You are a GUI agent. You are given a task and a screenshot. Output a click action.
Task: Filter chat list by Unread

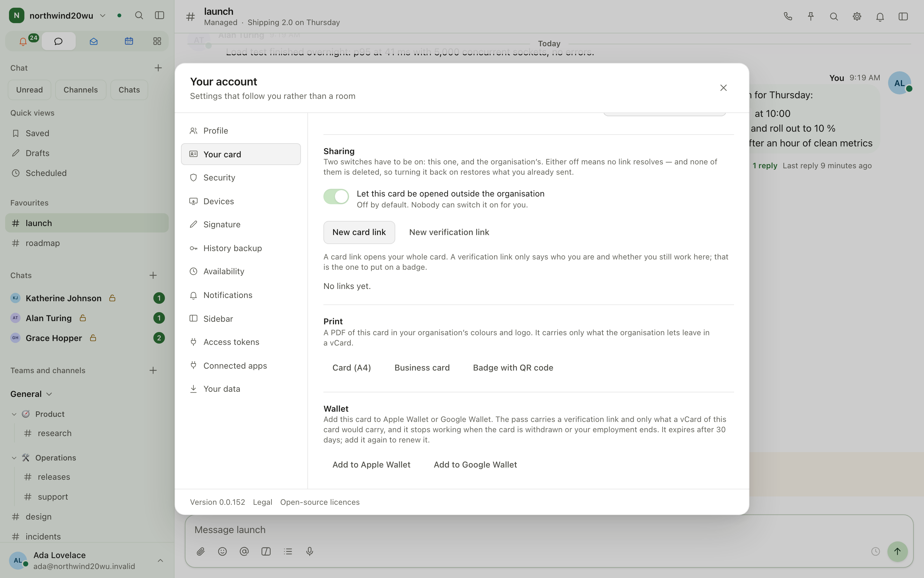30,90
